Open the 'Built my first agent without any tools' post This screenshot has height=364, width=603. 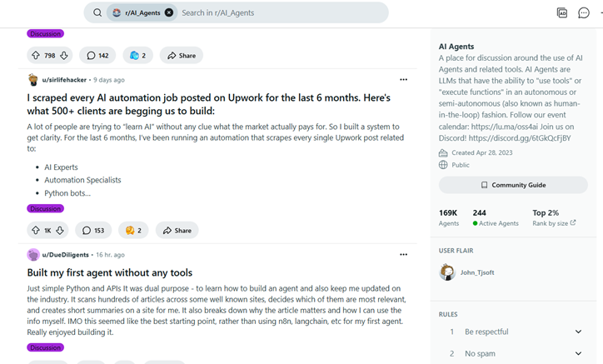[x=110, y=272]
